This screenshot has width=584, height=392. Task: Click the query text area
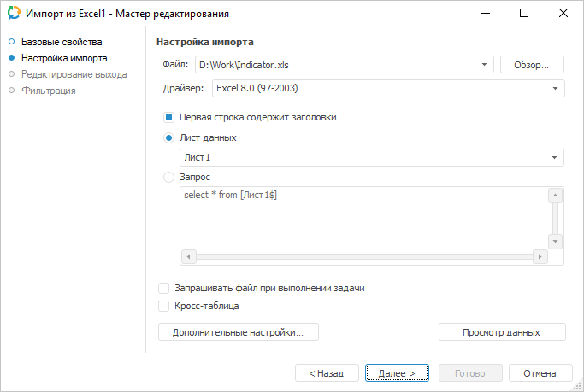pyautogui.click(x=363, y=218)
